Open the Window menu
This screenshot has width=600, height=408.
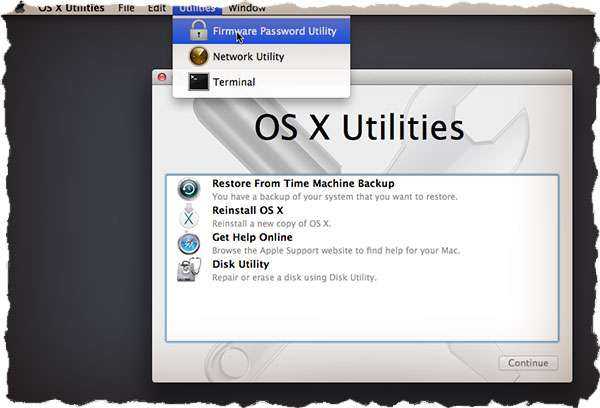click(247, 8)
